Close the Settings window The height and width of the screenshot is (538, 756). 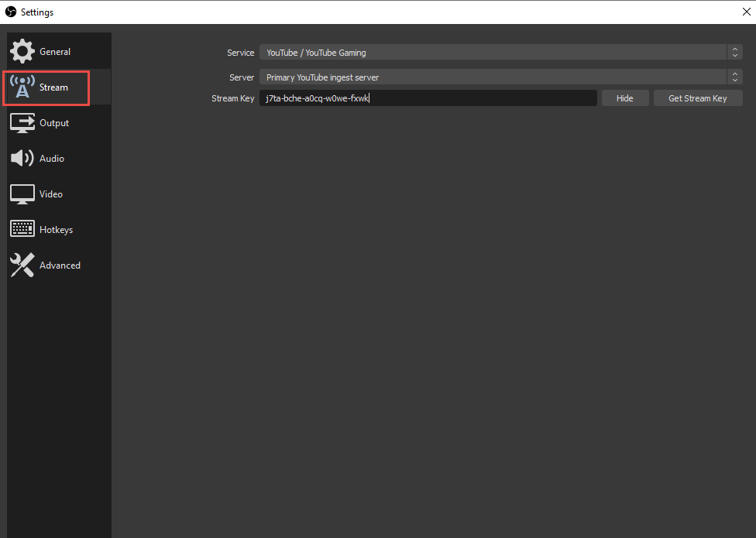point(745,12)
